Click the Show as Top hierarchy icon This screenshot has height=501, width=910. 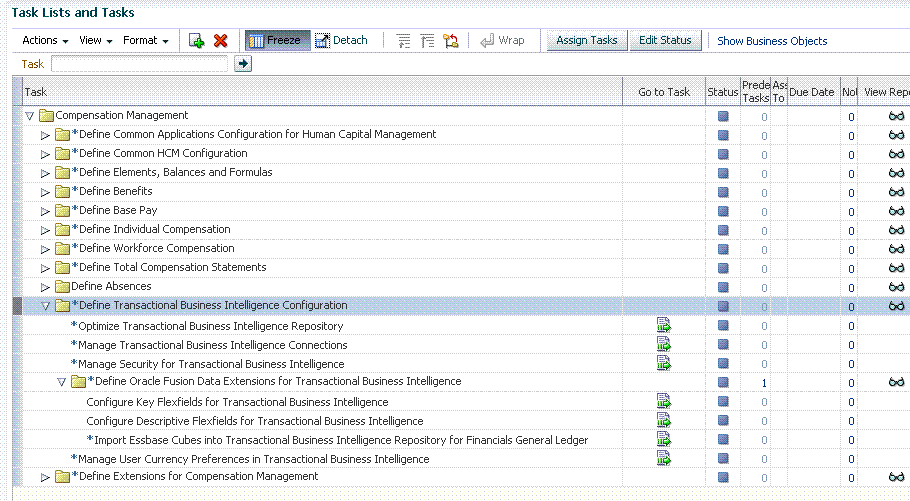(x=451, y=41)
